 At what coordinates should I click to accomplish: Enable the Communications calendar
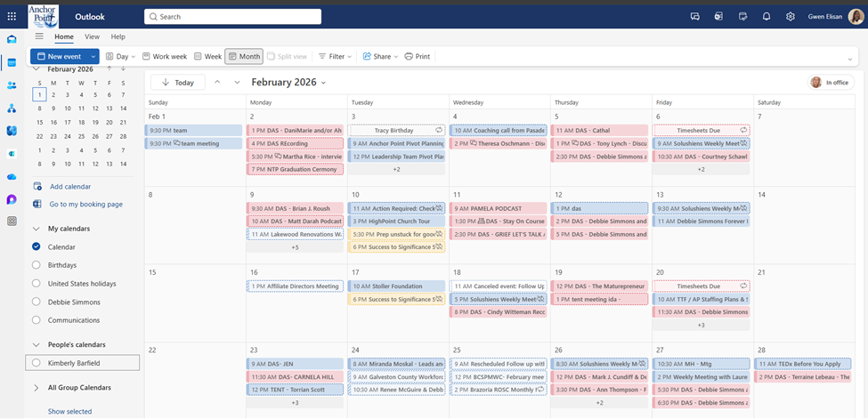click(37, 320)
